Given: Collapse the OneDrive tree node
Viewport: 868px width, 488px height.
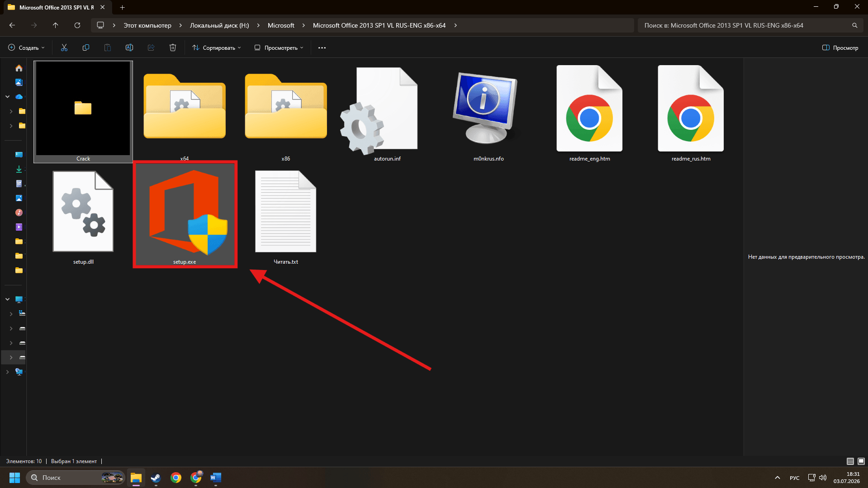Looking at the screenshot, I should click(8, 97).
